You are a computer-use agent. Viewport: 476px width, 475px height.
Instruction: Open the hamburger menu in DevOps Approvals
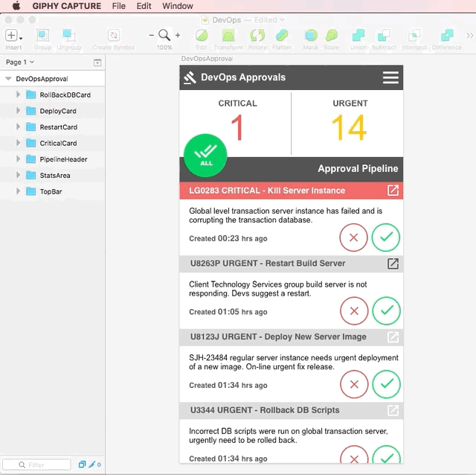click(390, 77)
